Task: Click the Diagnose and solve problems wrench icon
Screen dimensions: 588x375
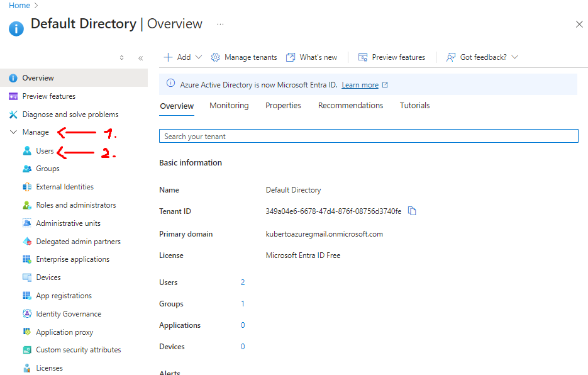Action: [x=13, y=115]
